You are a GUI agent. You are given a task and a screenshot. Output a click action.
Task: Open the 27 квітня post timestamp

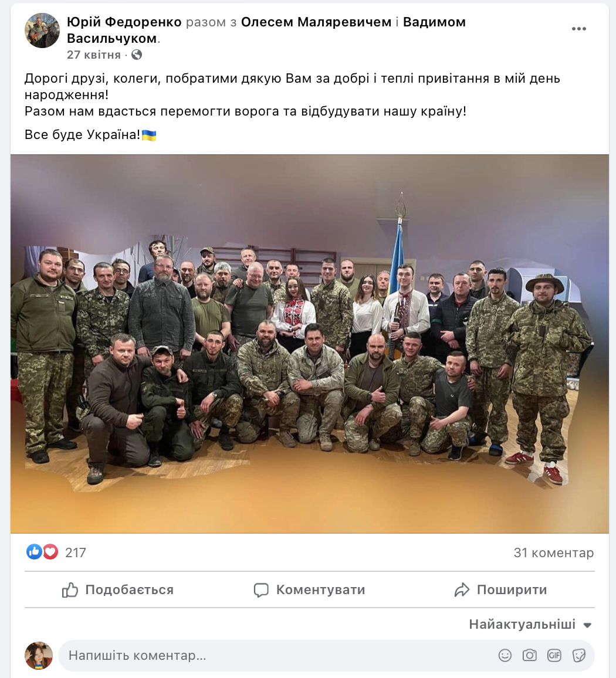coord(94,55)
